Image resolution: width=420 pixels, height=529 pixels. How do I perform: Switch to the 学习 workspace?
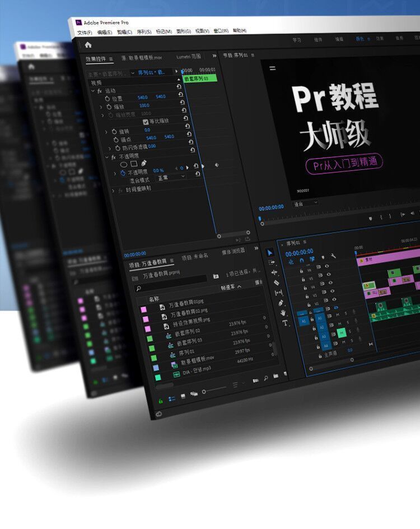pos(297,40)
